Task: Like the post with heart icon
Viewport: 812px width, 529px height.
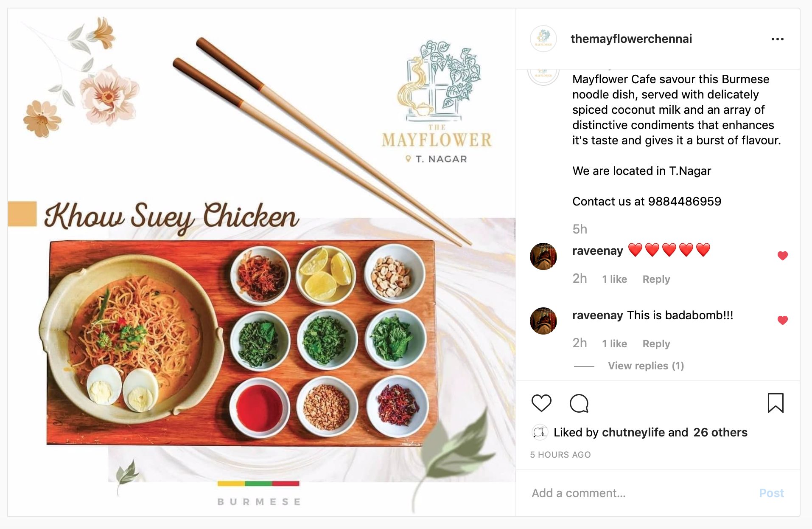Action: [541, 403]
